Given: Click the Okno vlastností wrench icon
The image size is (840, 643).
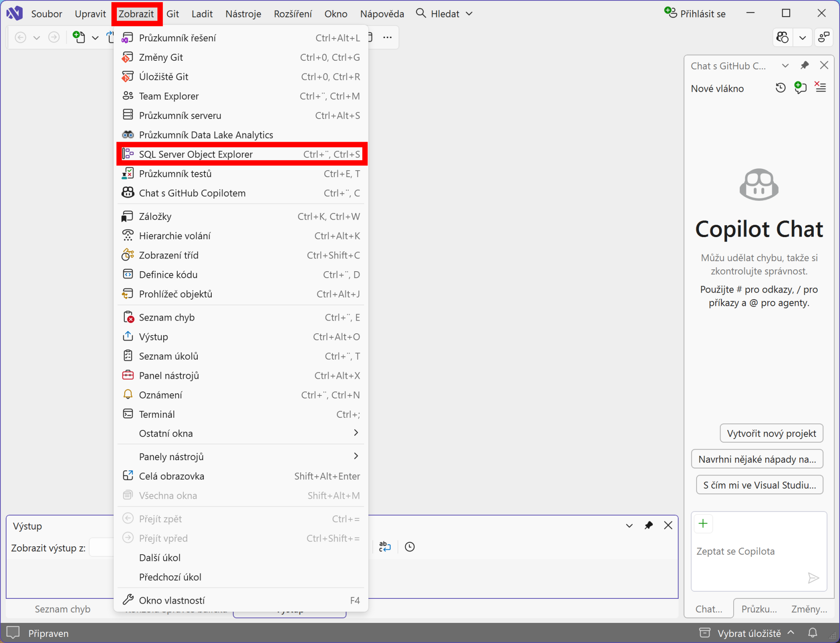Looking at the screenshot, I should [128, 600].
